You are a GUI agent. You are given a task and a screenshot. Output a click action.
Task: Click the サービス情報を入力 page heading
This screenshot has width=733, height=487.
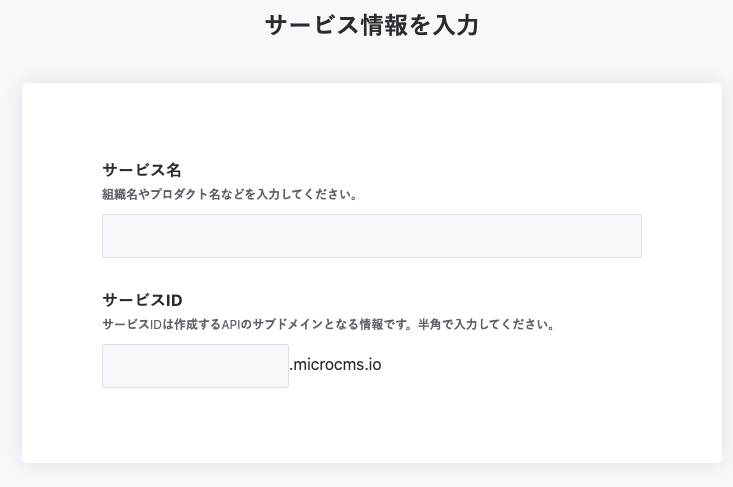(x=372, y=25)
